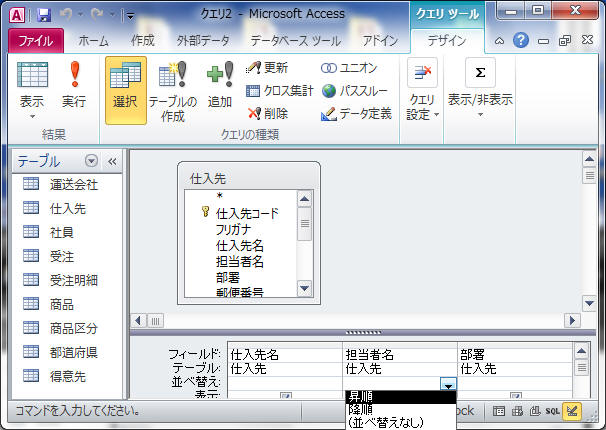The height and width of the screenshot is (430, 606).
Task: Click the Save icon in quick access toolbar
Action: [44, 15]
